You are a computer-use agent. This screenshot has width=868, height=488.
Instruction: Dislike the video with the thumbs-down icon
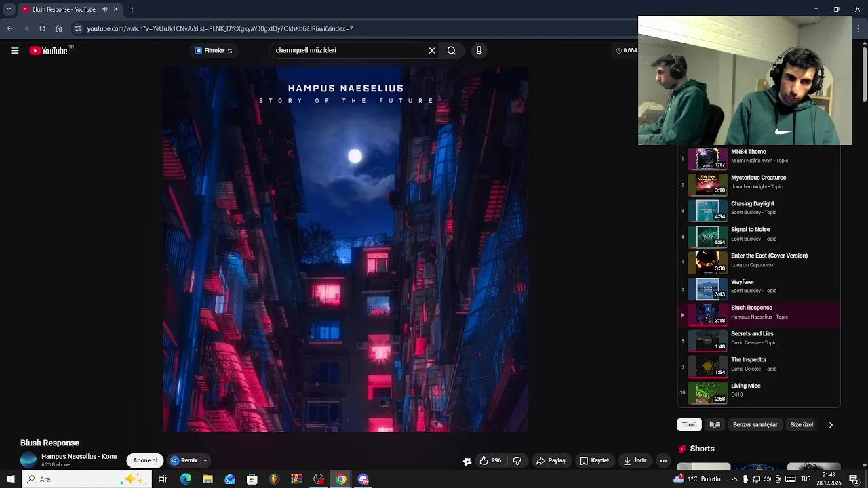[517, 460]
